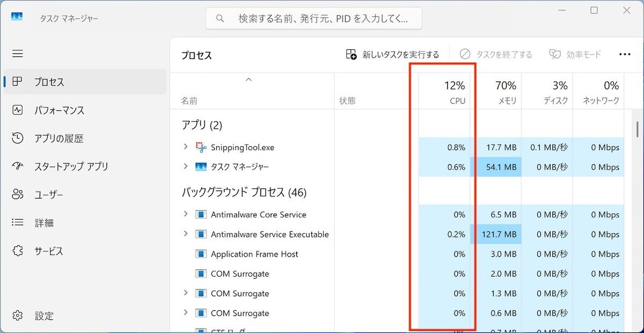Click the 17.7 MB memory cell
Viewport: 644px width, 333px height.
pyautogui.click(x=495, y=147)
